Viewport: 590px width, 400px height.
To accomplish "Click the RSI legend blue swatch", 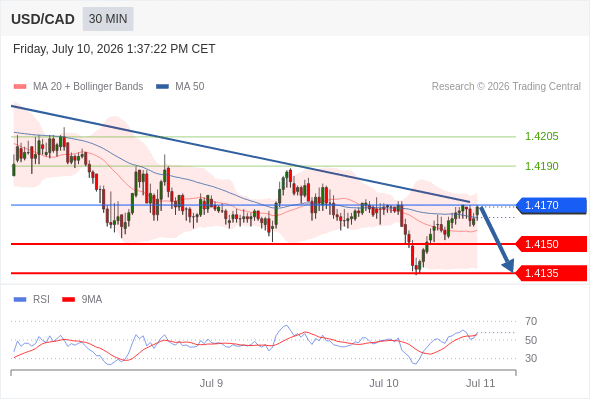I will pos(20,300).
